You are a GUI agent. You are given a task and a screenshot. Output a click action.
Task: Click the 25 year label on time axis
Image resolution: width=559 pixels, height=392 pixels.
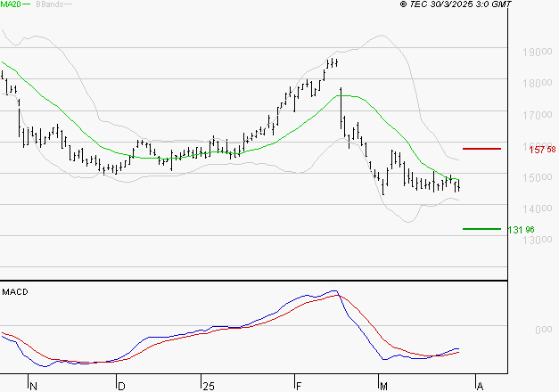point(209,387)
